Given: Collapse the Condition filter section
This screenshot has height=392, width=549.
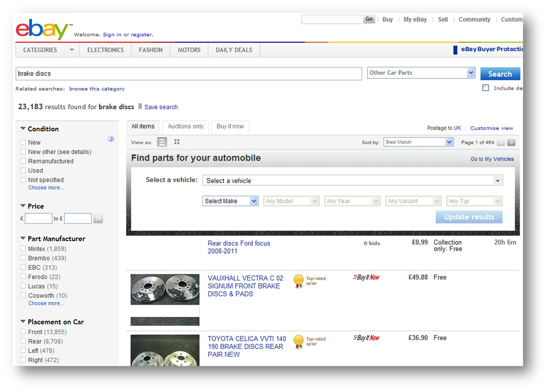Looking at the screenshot, I should click(x=23, y=129).
